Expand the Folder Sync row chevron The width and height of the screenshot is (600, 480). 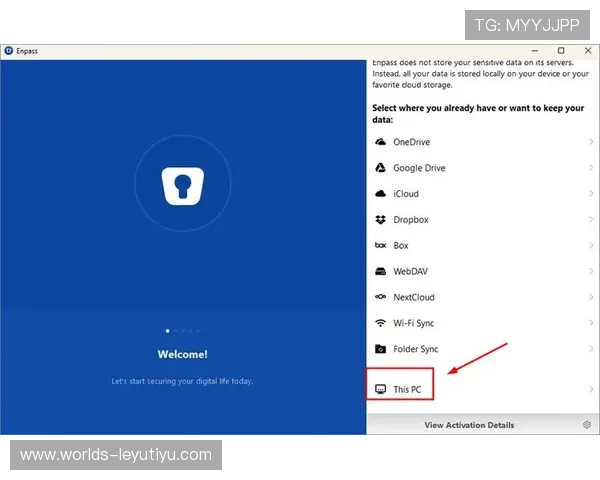click(591, 350)
